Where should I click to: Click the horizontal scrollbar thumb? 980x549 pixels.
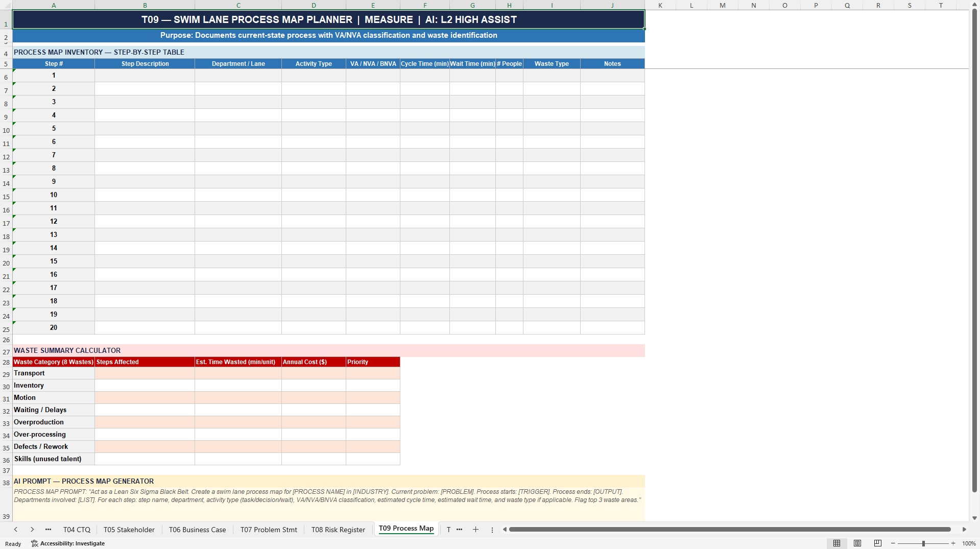pos(730,530)
